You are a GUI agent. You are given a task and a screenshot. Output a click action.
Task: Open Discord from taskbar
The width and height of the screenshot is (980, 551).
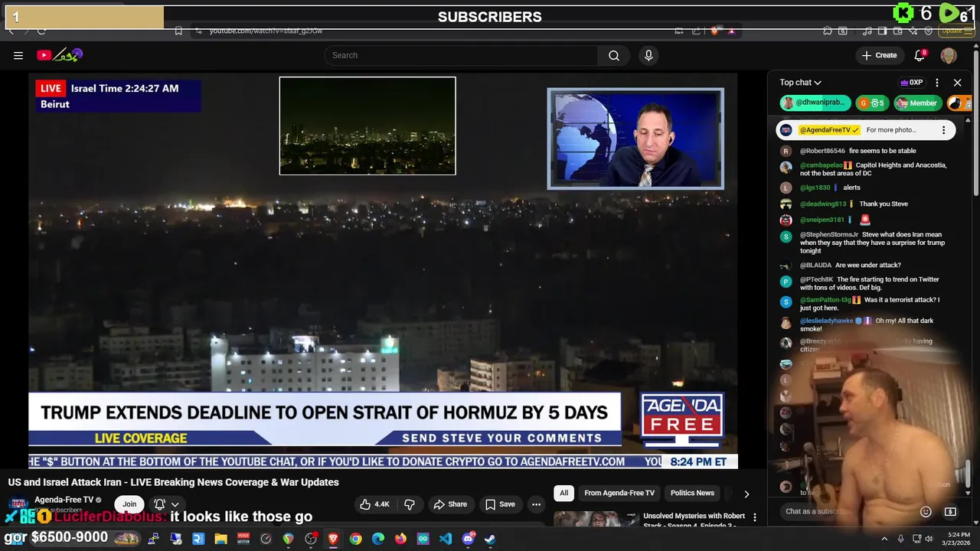[x=468, y=539]
